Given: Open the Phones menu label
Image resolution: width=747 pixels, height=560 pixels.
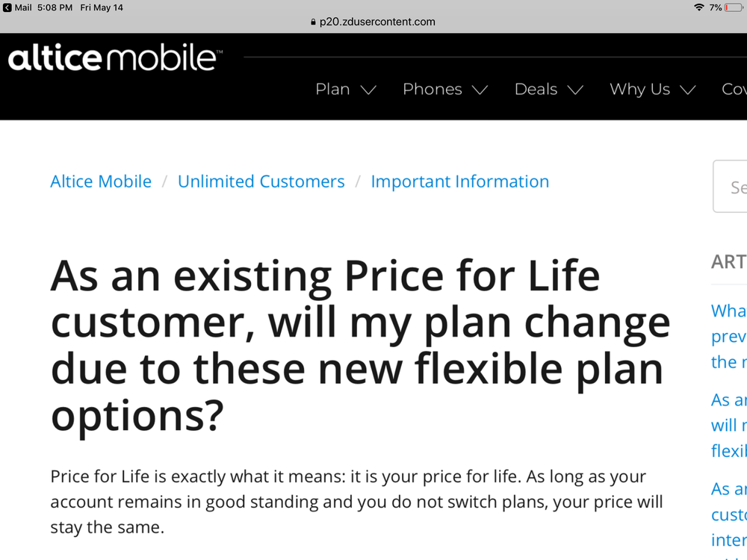Looking at the screenshot, I should tap(432, 90).
